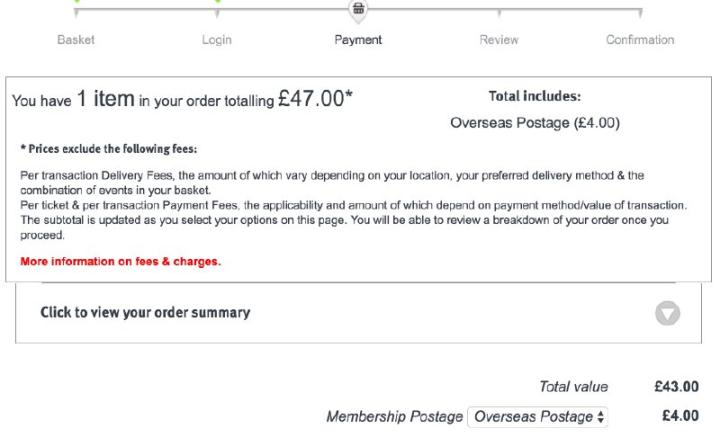Click the grey down-arrow circle icon
Screen dimensions: 720x437
[667, 312]
